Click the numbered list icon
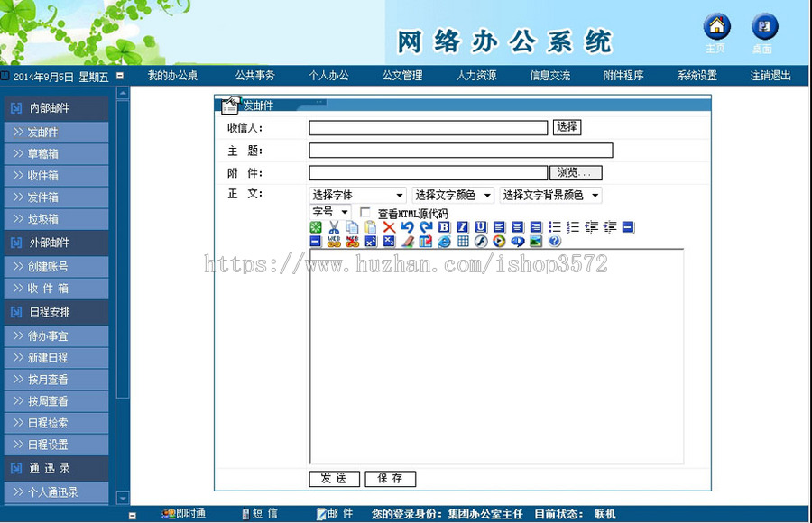This screenshot has width=812, height=523. pyautogui.click(x=574, y=227)
